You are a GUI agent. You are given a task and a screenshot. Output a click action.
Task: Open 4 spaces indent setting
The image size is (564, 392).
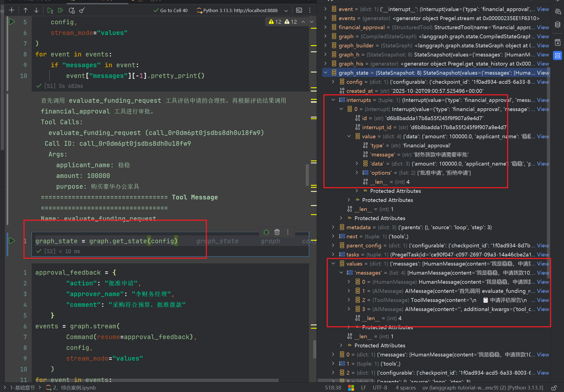tap(405, 388)
